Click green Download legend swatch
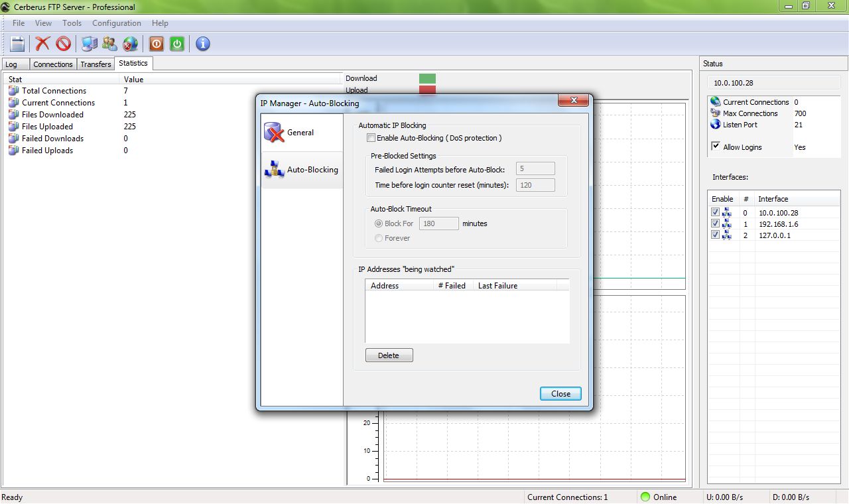849x504 pixels. click(x=427, y=78)
